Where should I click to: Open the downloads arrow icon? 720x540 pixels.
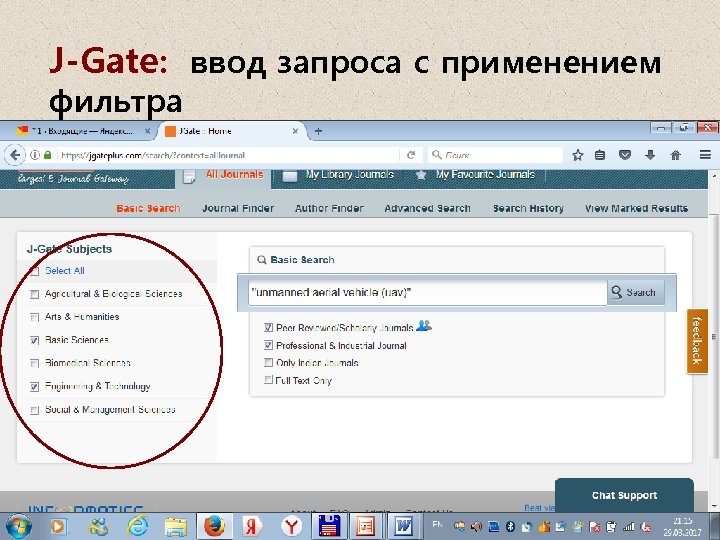(x=650, y=155)
